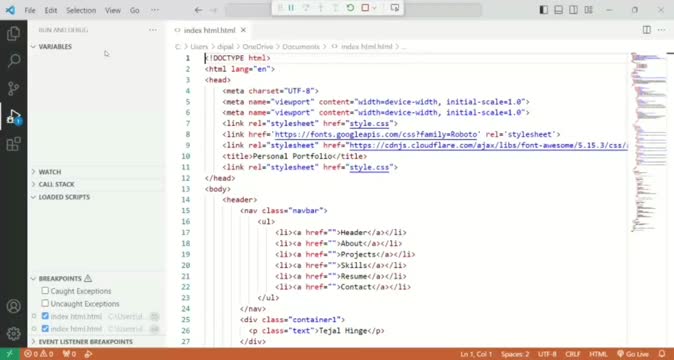Close the index html.html editor tab
The image size is (674, 360).
click(243, 30)
